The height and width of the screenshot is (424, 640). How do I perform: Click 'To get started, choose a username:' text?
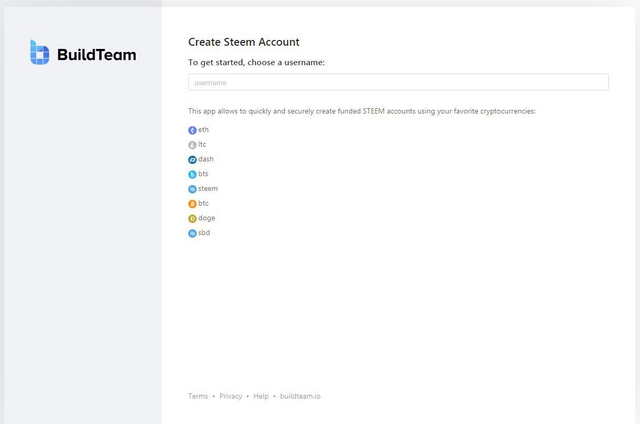click(256, 62)
